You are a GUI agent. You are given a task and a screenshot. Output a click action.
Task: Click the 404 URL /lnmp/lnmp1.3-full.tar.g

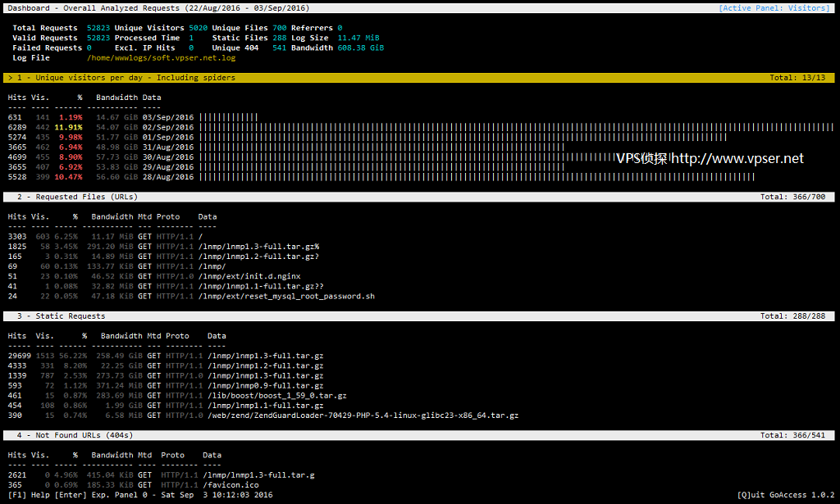point(258,475)
